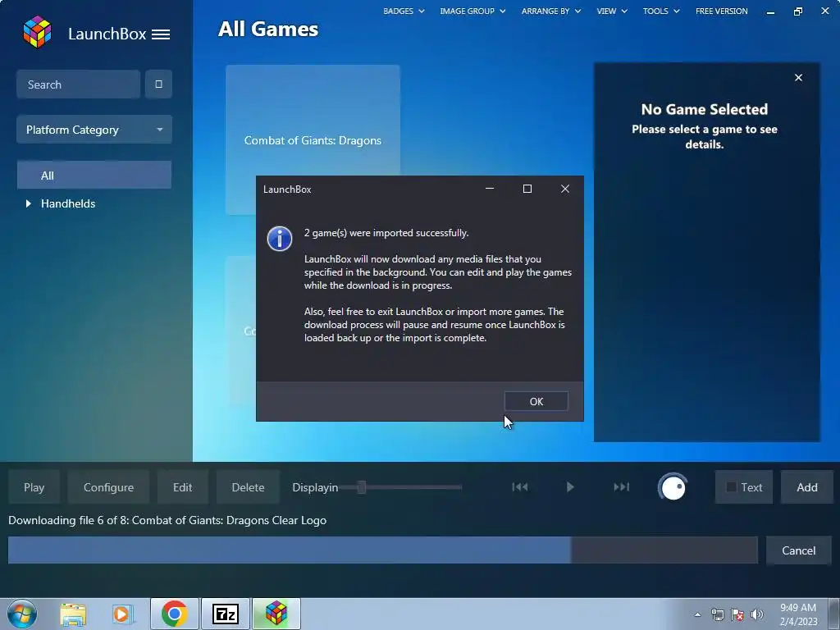Image resolution: width=840 pixels, height=630 pixels.
Task: Click the All Games heading
Action: pyautogui.click(x=268, y=29)
